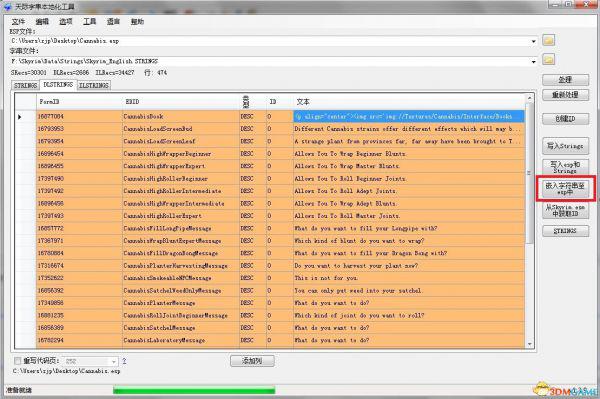Sort by the 文本 column header
This screenshot has width=600, height=399.
(409, 102)
